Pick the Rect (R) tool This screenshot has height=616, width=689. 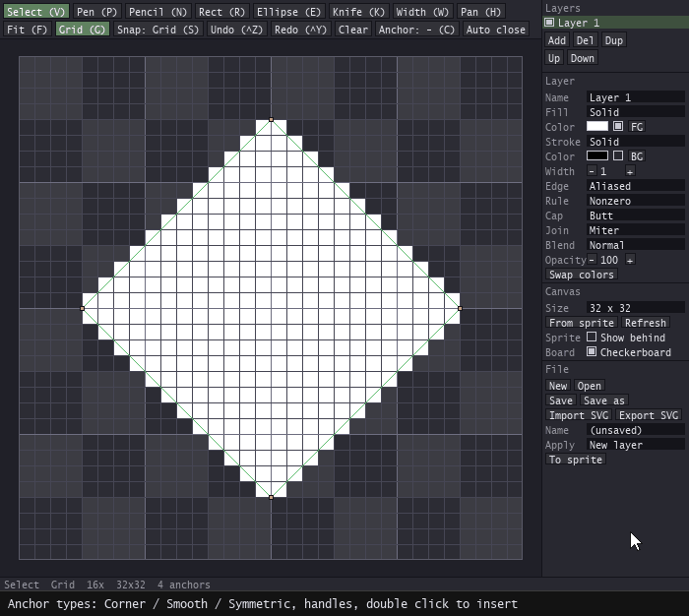pyautogui.click(x=221, y=12)
